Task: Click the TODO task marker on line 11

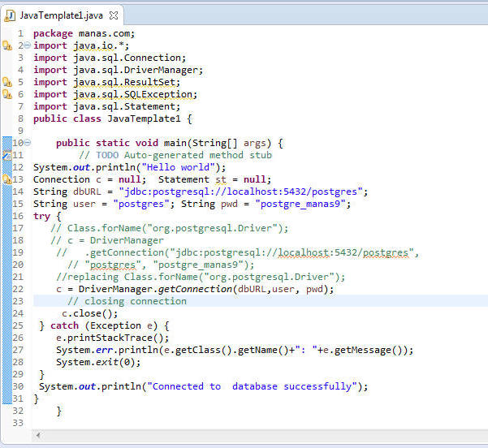Action: point(6,155)
